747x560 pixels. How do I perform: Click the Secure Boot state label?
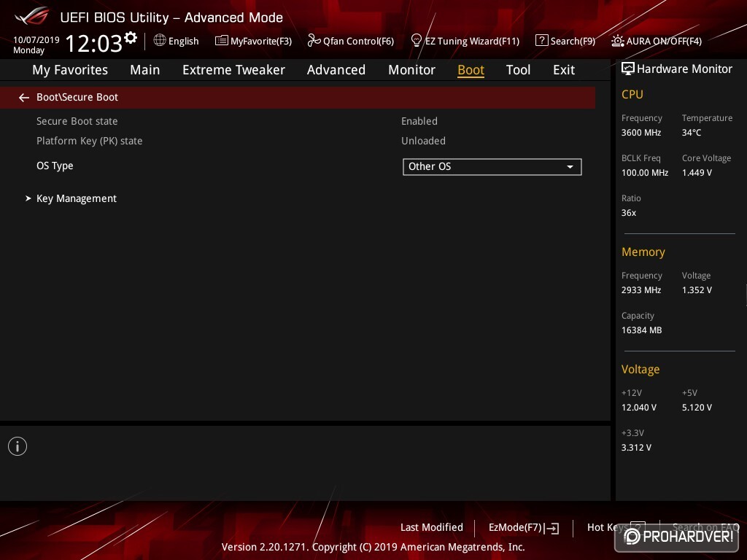77,121
